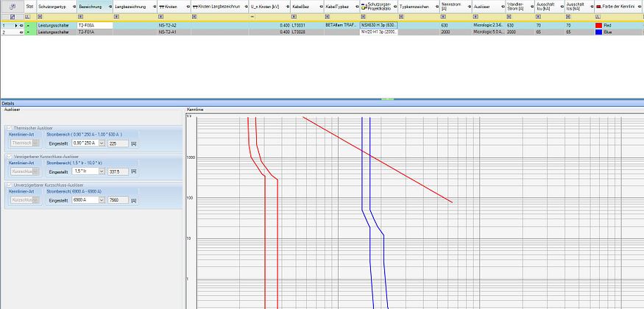644x309 pixels.
Task: Sort by the Langbezeichnung column header
Action: tap(130, 6)
